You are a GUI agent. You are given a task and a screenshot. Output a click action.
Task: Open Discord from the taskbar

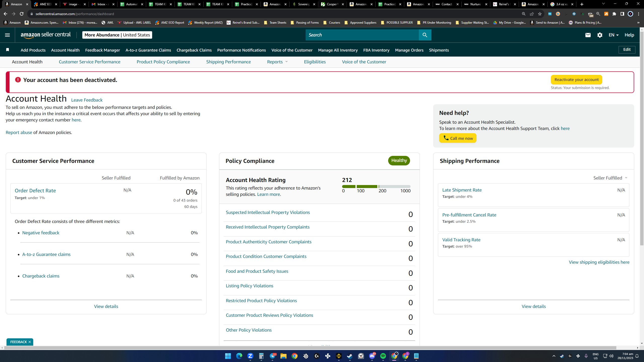point(372,356)
